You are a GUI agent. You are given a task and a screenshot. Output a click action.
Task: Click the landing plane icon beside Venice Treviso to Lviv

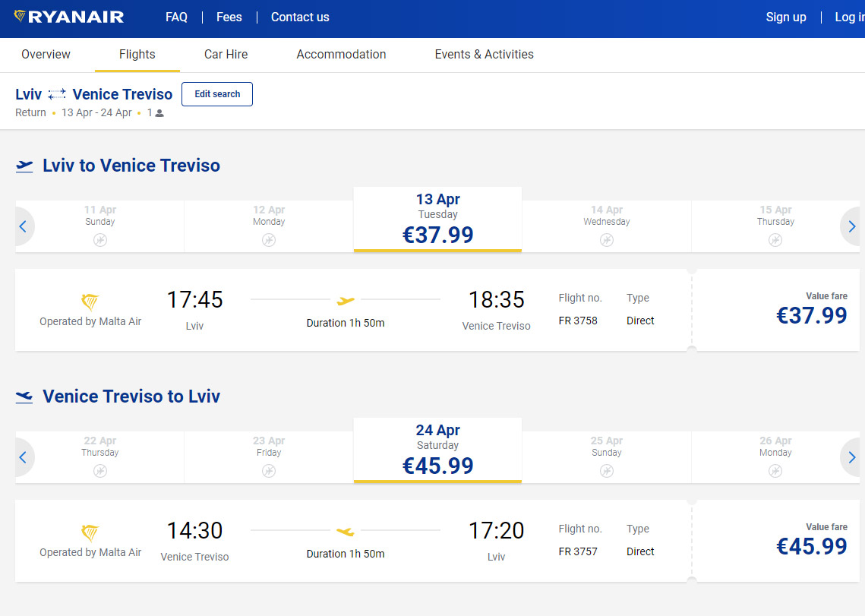[24, 396]
